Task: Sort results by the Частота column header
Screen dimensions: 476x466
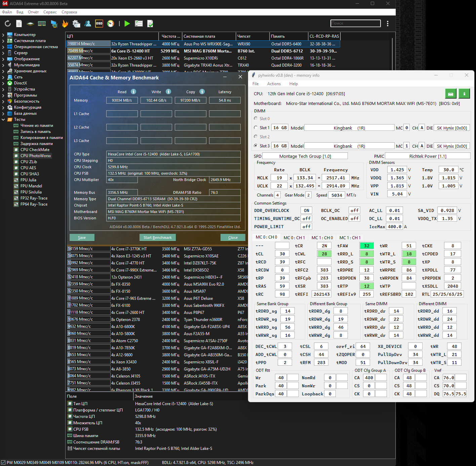Action: point(170,36)
